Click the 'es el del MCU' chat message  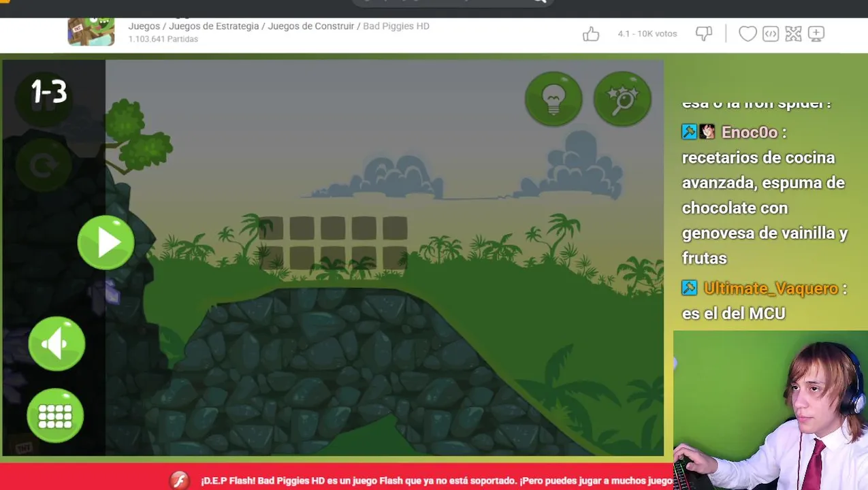(734, 314)
